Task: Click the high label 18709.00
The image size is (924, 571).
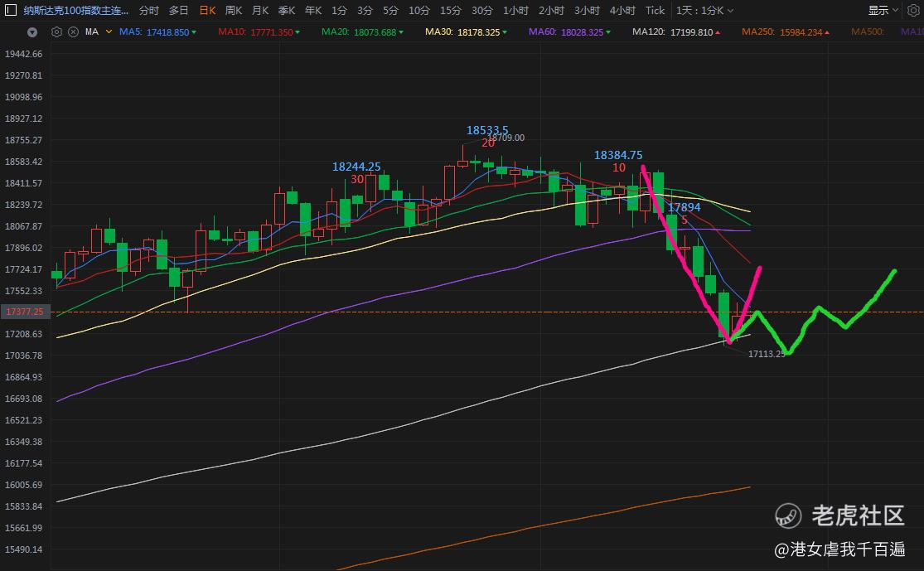Action: (506, 138)
